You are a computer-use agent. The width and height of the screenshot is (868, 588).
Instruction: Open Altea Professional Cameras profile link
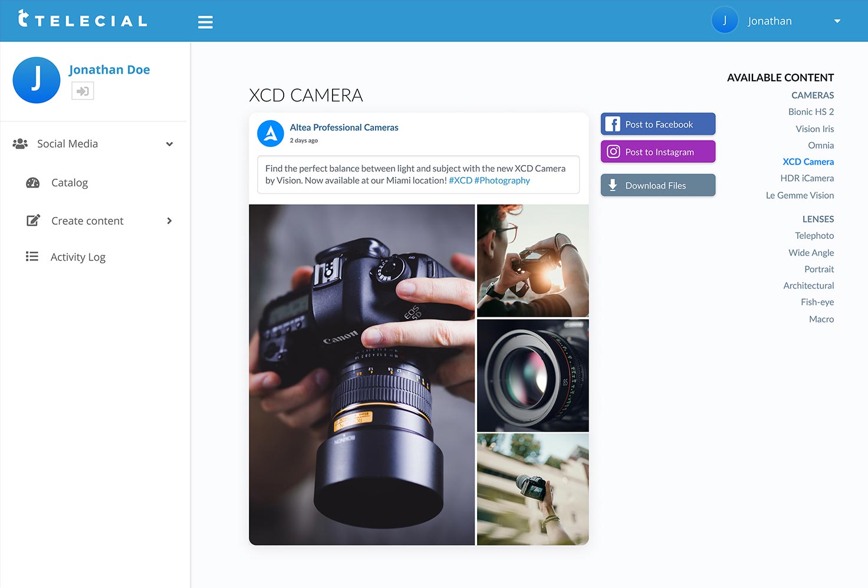[x=344, y=127]
